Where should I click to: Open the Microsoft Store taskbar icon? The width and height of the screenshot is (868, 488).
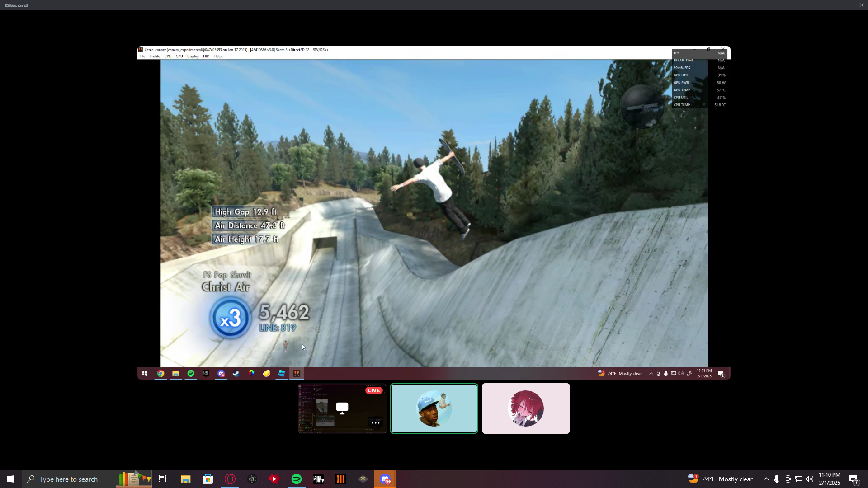(208, 479)
